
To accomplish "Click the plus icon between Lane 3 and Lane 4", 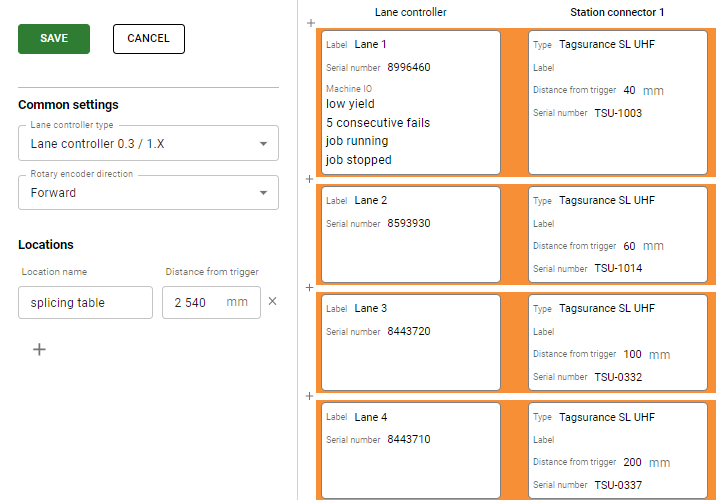I will tap(309, 396).
